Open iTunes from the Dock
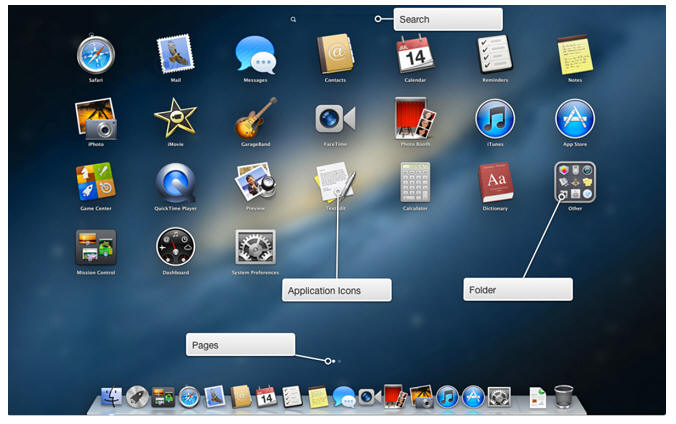This screenshot has width=676, height=424. tap(448, 397)
